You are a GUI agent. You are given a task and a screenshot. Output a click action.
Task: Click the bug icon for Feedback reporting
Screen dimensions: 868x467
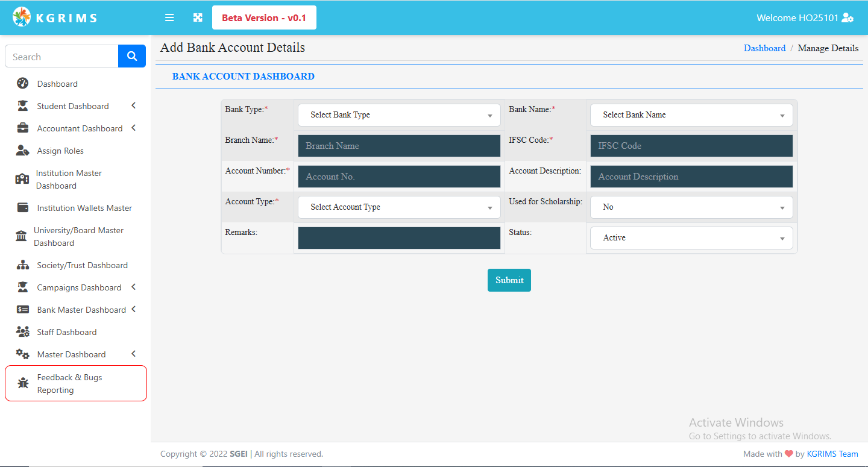[x=23, y=383]
